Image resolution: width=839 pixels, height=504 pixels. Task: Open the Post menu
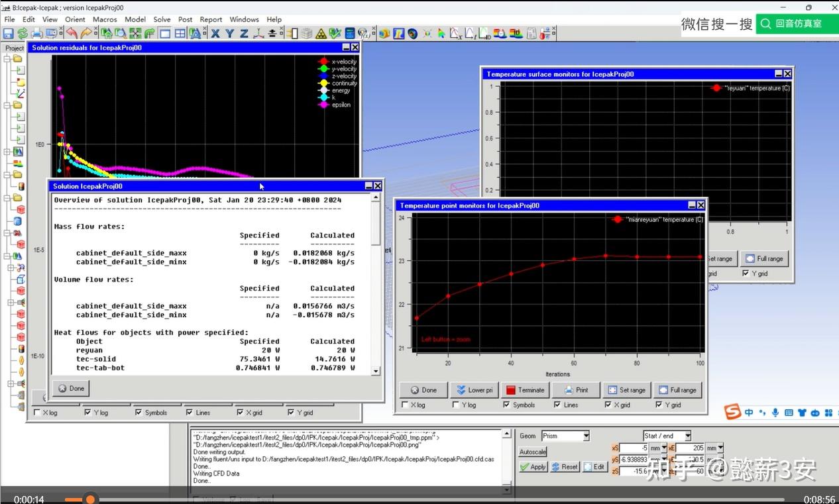coord(185,19)
